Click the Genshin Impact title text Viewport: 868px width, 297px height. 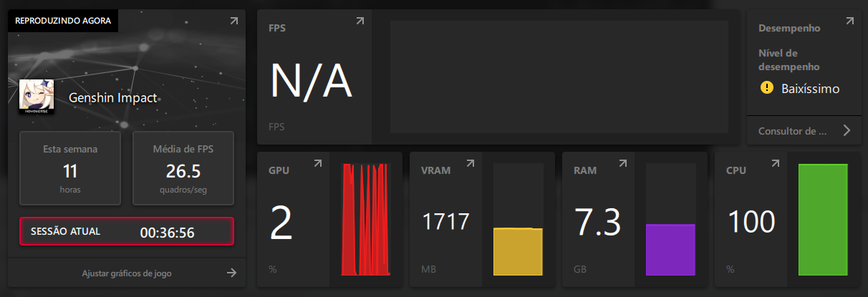pyautogui.click(x=112, y=98)
